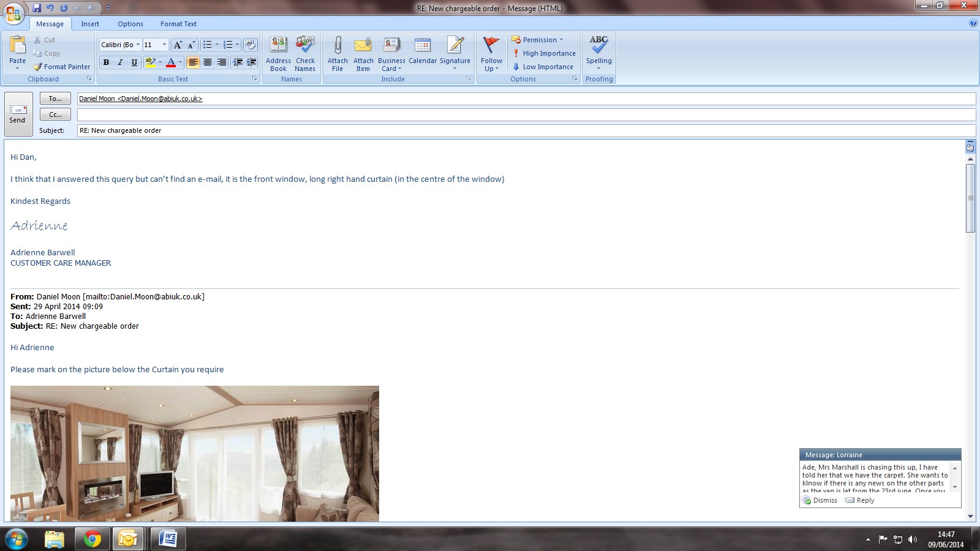Send the email message
The height and width of the screenshot is (551, 980).
coord(18,114)
